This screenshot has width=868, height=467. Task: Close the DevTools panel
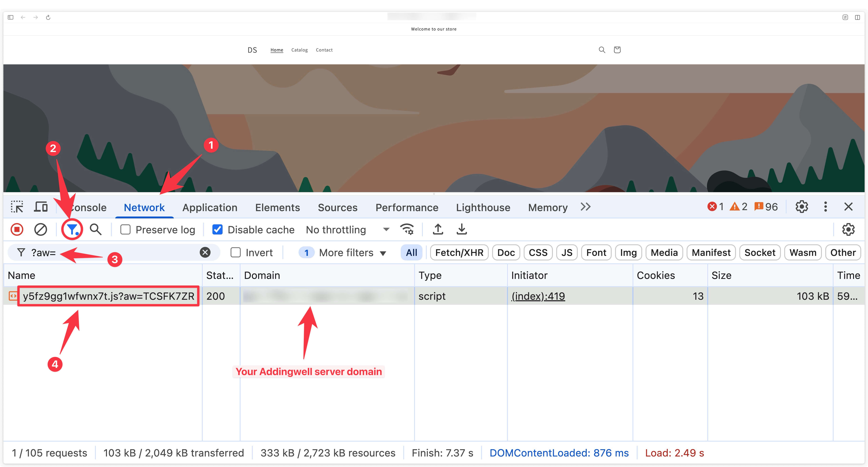[848, 207]
